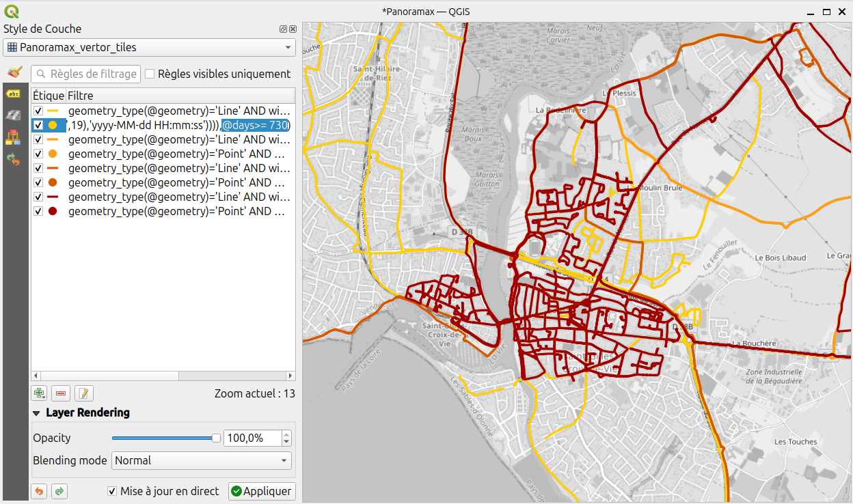Click the 'Étique' column header
Screen dimensions: 853x504
(49, 96)
